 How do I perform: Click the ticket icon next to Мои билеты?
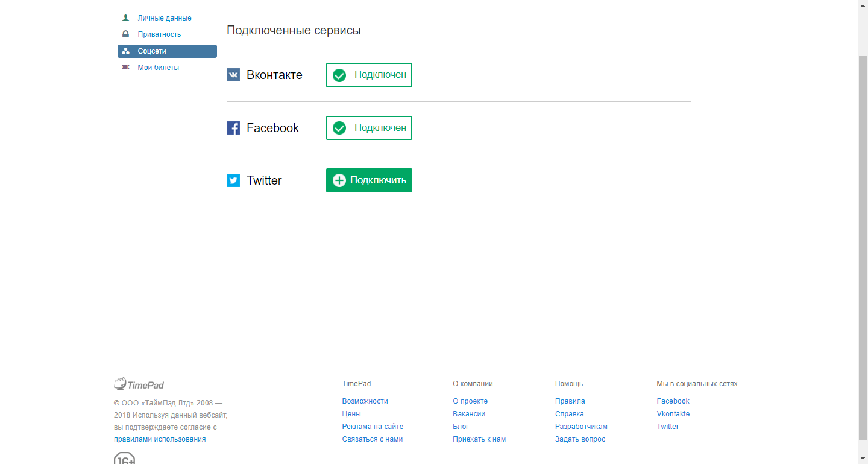(x=125, y=67)
